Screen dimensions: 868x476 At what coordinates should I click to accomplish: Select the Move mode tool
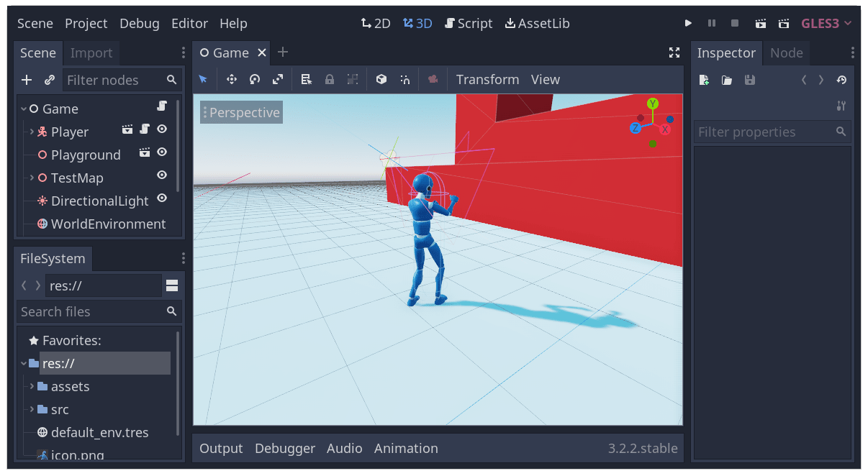(232, 79)
